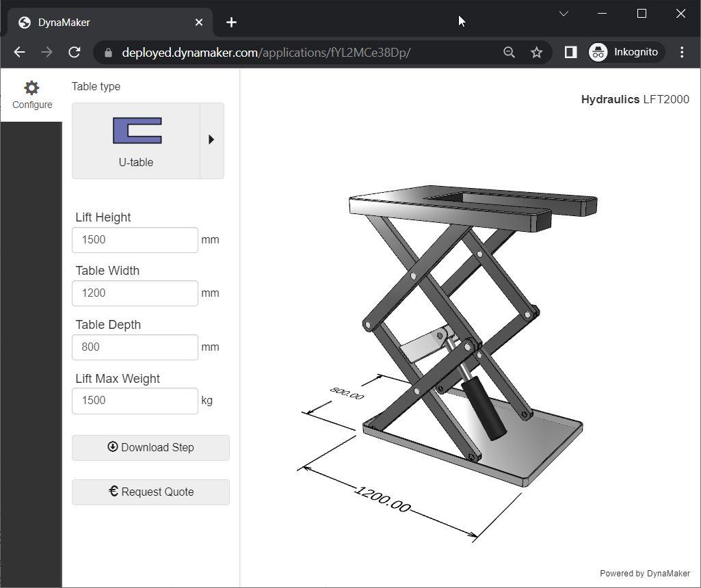Click the Forward navigation arrow
Screen dimensions: 701x588
(x=47, y=52)
